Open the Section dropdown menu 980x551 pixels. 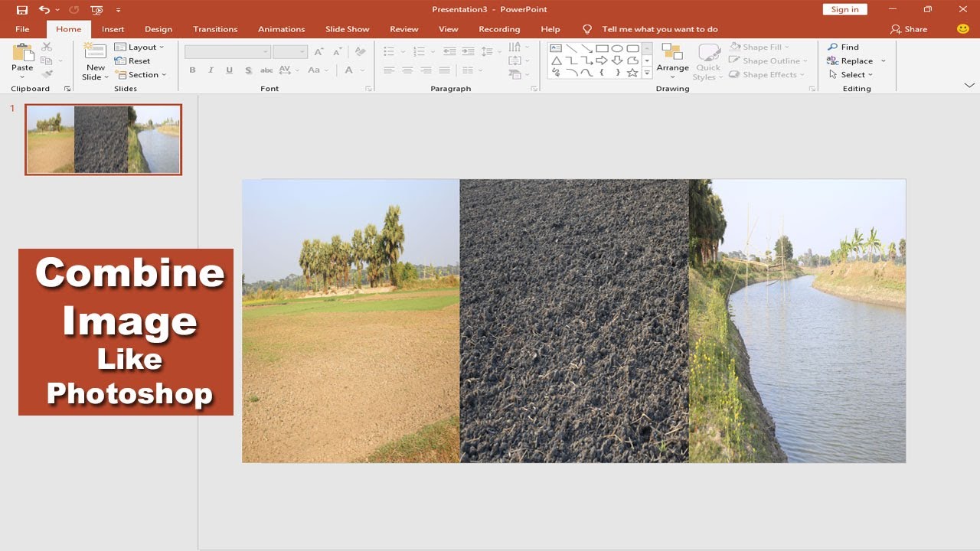coord(140,74)
